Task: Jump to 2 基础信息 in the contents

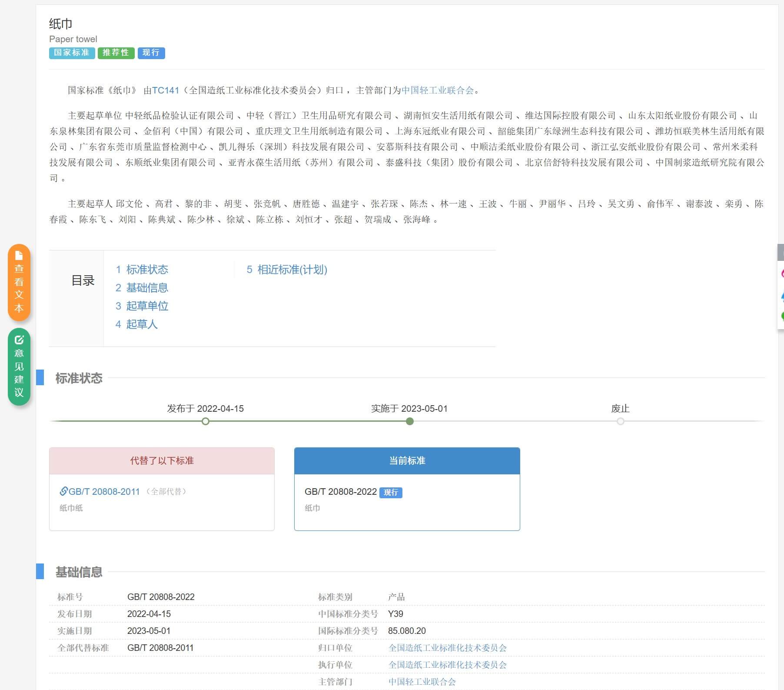Action: [142, 288]
